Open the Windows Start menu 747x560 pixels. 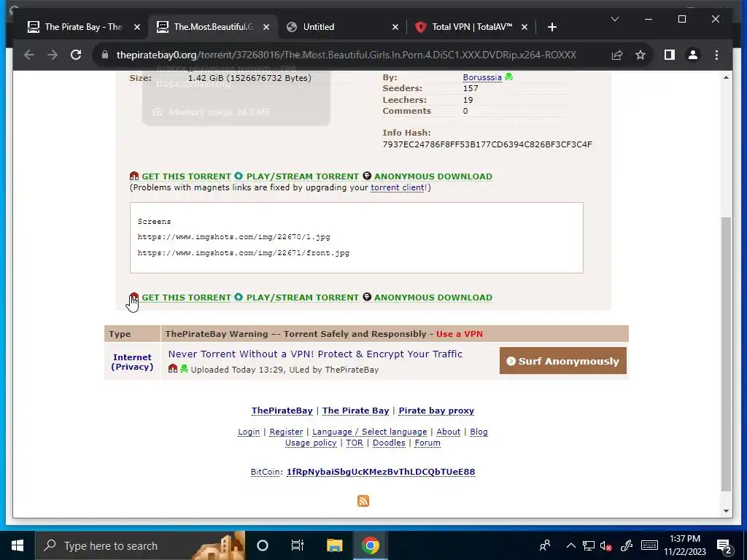pos(18,545)
